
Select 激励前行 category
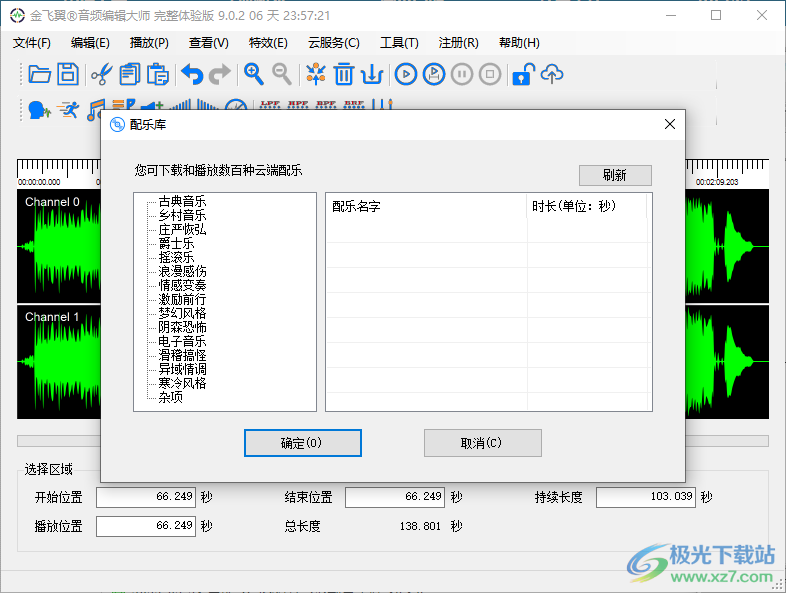pyautogui.click(x=182, y=300)
